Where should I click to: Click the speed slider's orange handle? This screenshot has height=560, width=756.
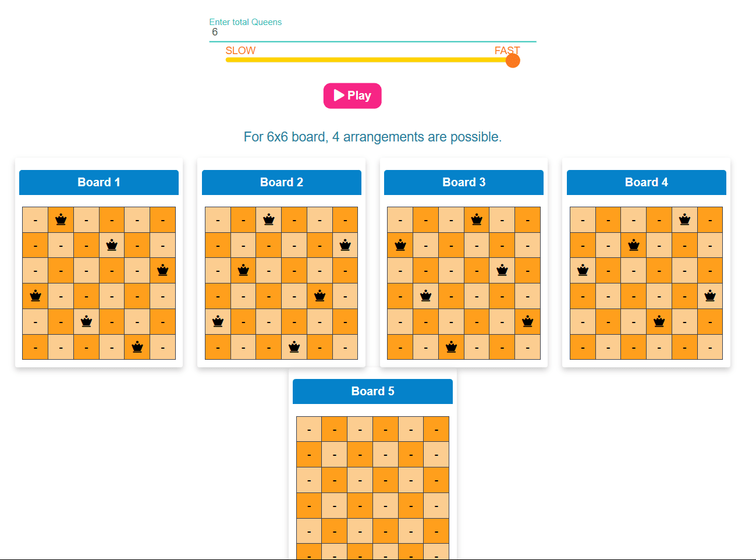513,61
